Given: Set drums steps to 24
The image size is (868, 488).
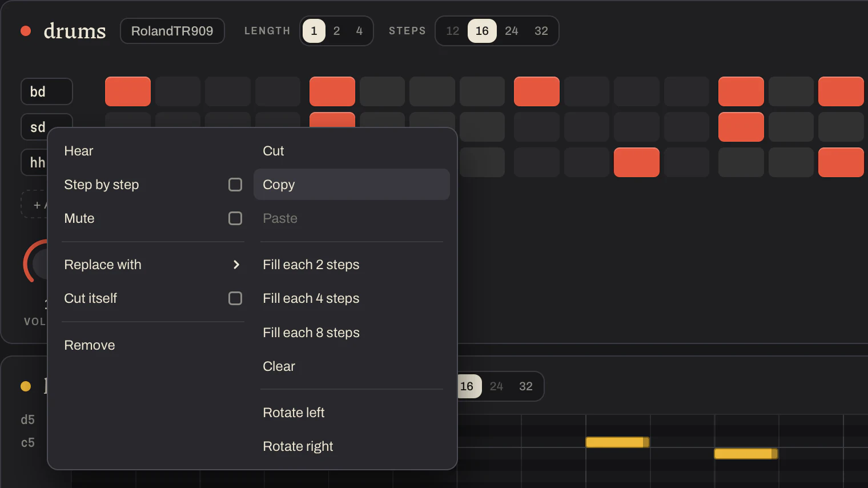Looking at the screenshot, I should (x=512, y=31).
